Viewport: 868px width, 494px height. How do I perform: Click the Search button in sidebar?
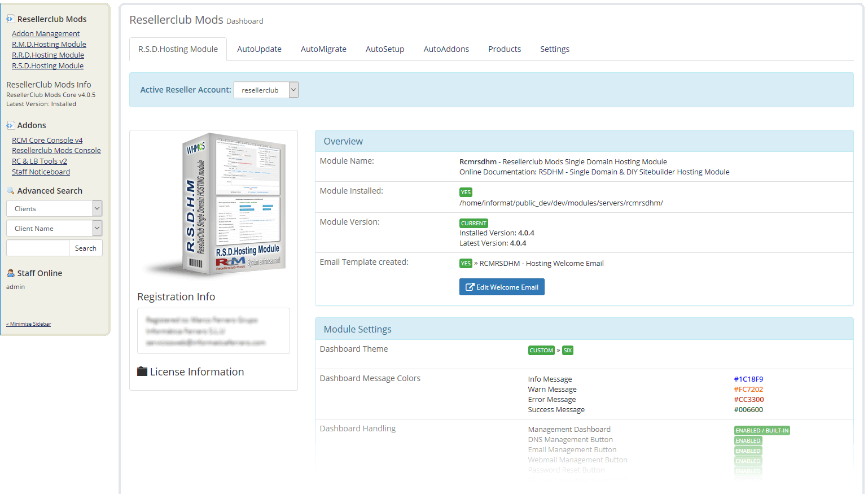[86, 248]
